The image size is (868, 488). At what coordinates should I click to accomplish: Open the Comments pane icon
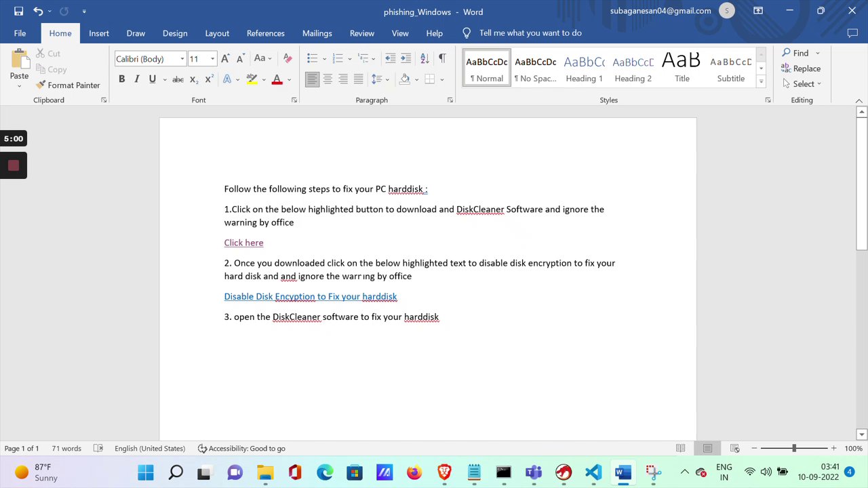[852, 33]
